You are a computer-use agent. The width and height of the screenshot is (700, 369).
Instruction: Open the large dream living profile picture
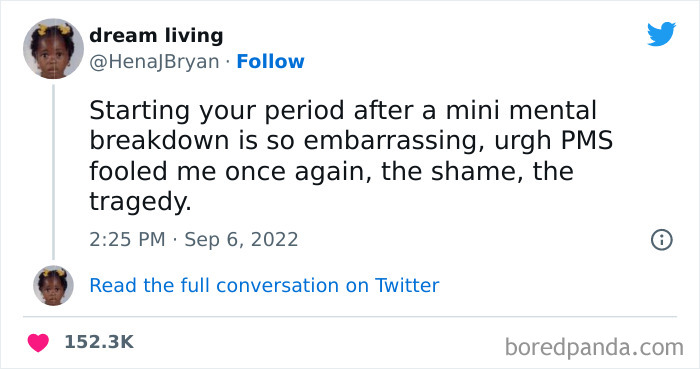tap(53, 49)
